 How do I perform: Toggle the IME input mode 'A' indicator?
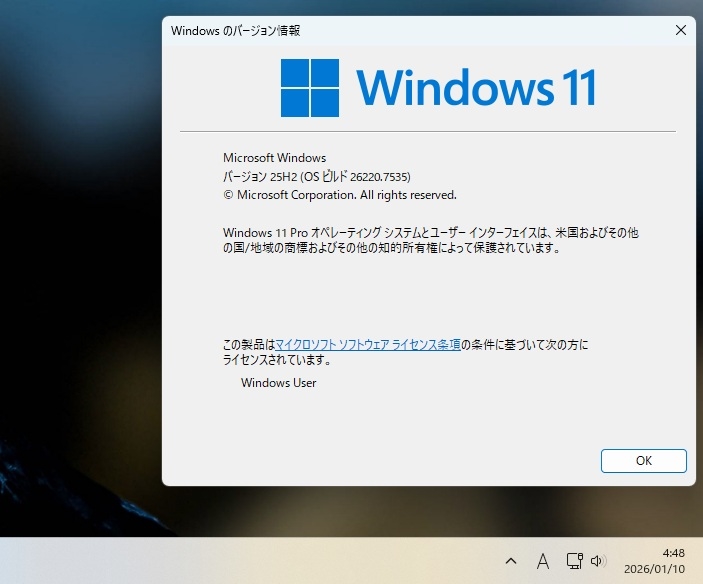point(542,561)
